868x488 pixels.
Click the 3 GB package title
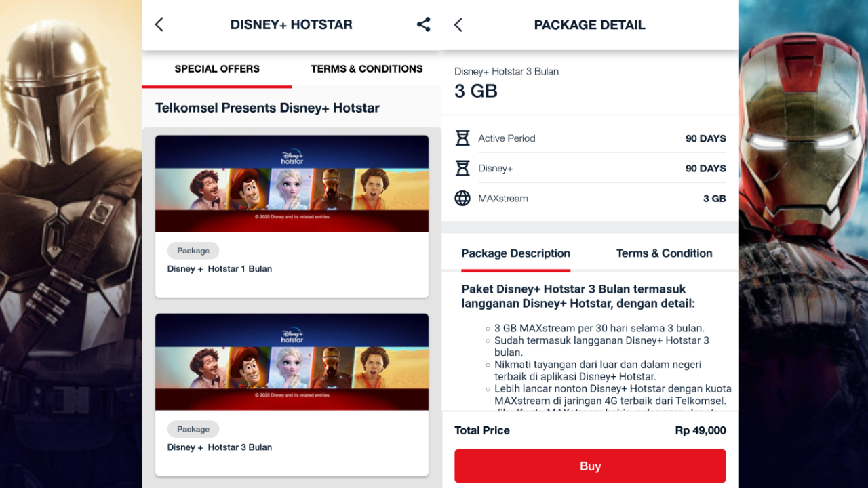click(476, 90)
